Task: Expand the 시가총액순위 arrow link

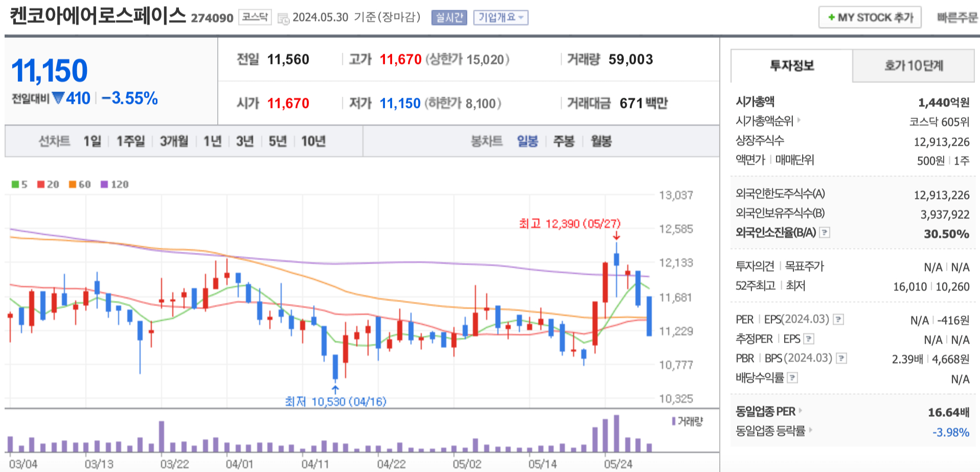Action: click(x=799, y=120)
